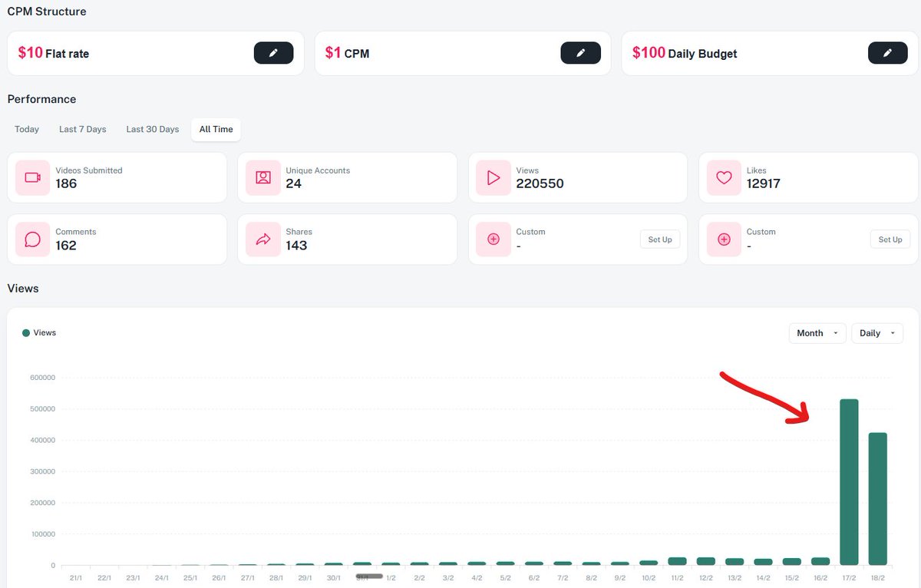Select the Today tab
Screen dimensions: 921x588
(27, 129)
